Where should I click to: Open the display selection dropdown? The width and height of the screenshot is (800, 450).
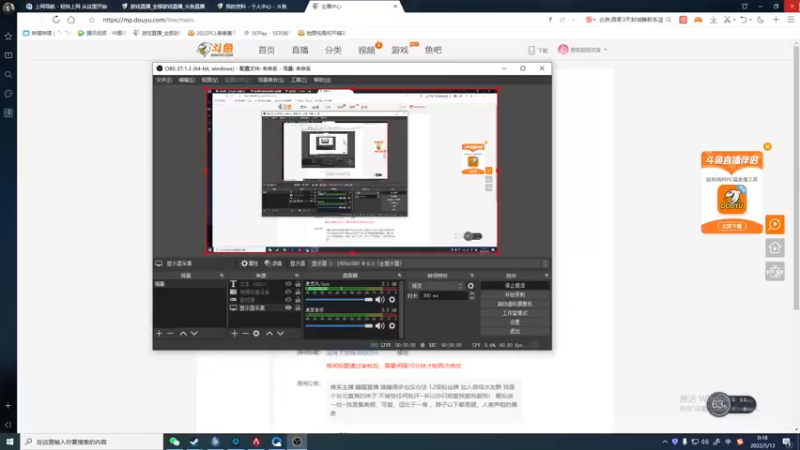tap(429, 263)
